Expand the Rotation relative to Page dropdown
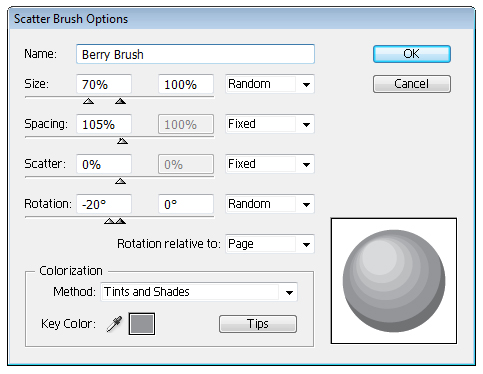This screenshot has width=483, height=374. (270, 244)
